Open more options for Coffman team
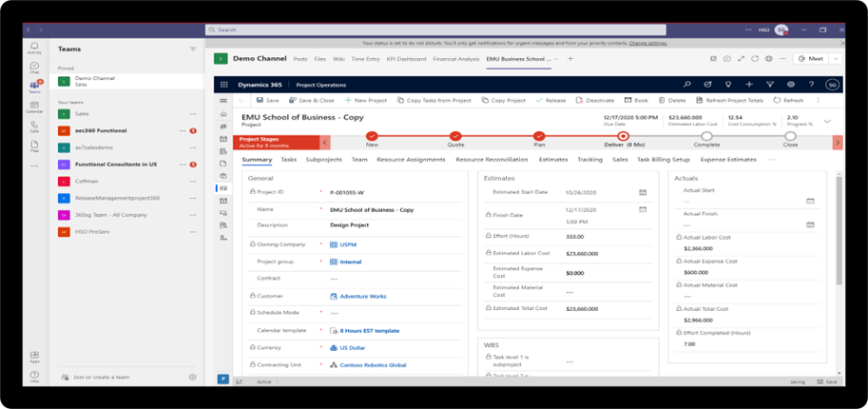 tap(193, 182)
